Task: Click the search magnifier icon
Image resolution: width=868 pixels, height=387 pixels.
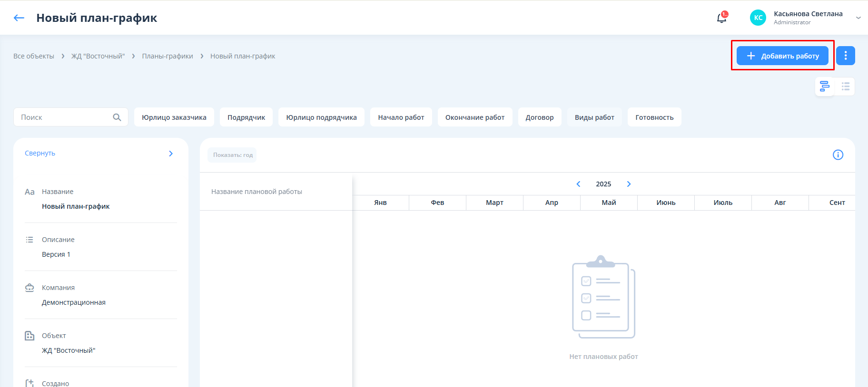Action: 117,117
